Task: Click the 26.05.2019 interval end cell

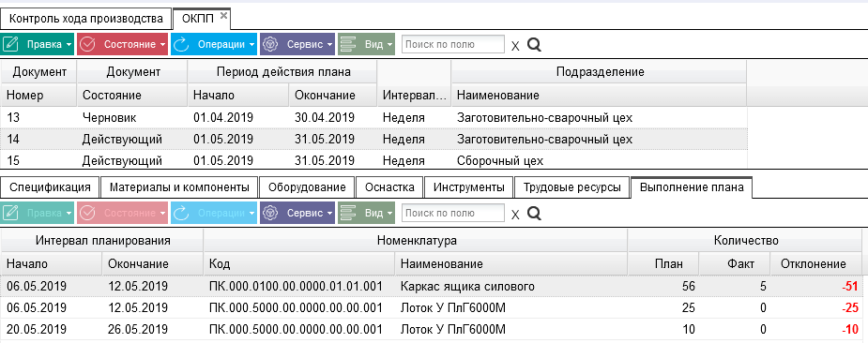Action: click(152, 330)
